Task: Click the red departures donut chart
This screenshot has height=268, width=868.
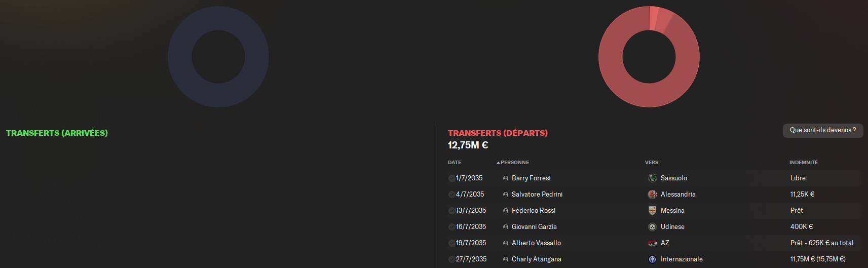Action: tap(649, 57)
